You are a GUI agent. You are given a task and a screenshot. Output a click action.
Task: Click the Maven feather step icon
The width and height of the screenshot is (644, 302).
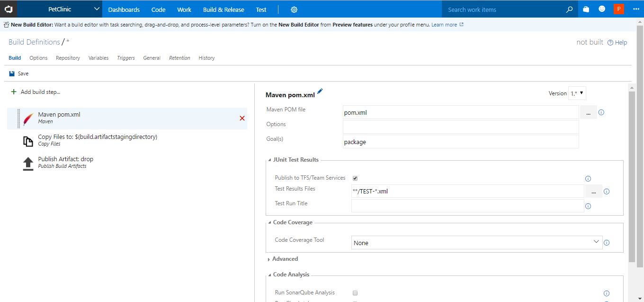pyautogui.click(x=28, y=118)
